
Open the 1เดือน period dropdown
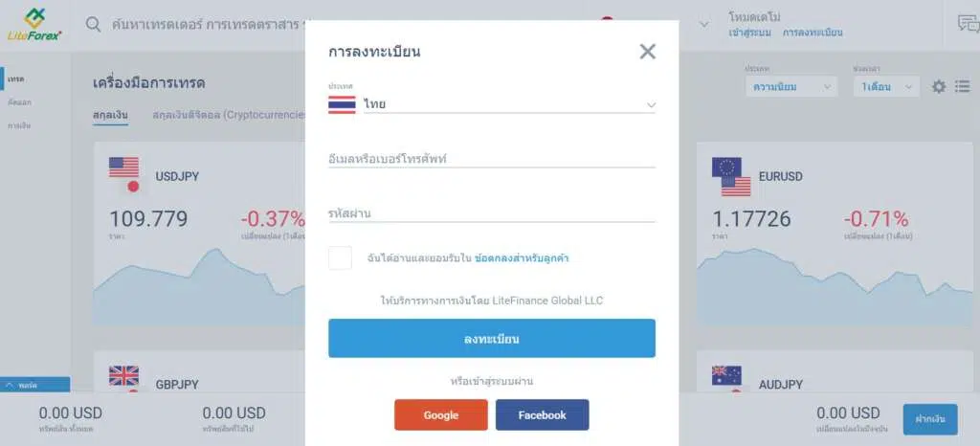886,87
